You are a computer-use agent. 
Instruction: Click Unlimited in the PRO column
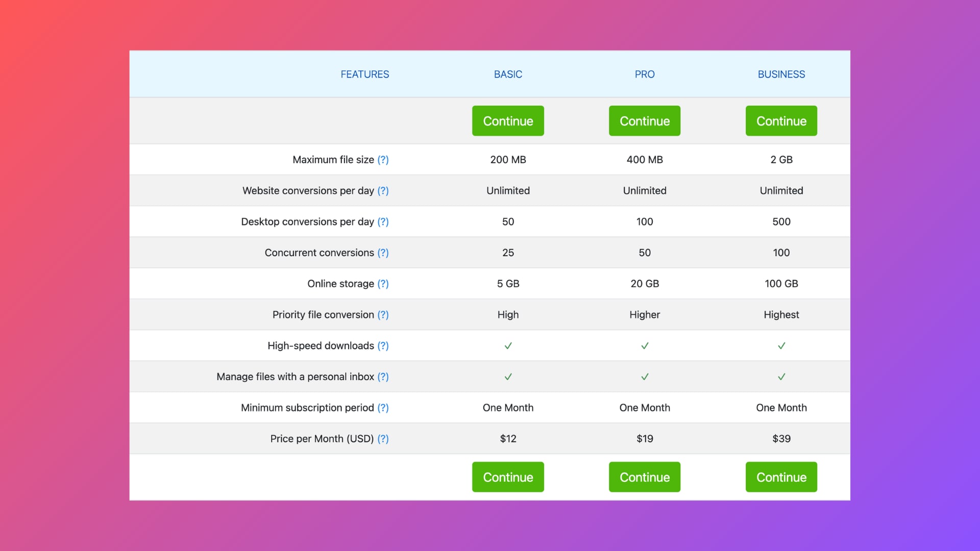click(x=645, y=191)
